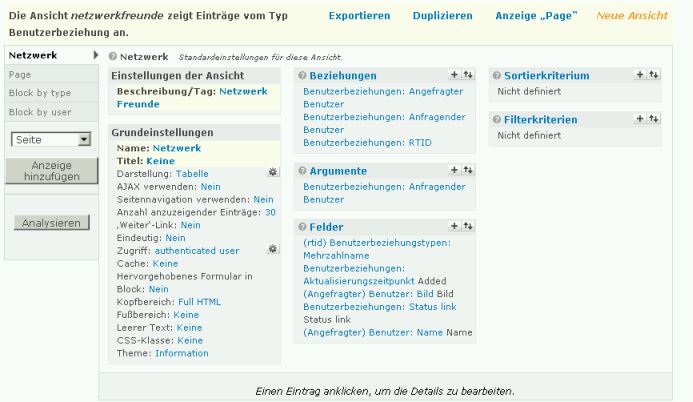
Task: Add a new Filterkriterien entry
Action: pos(640,119)
